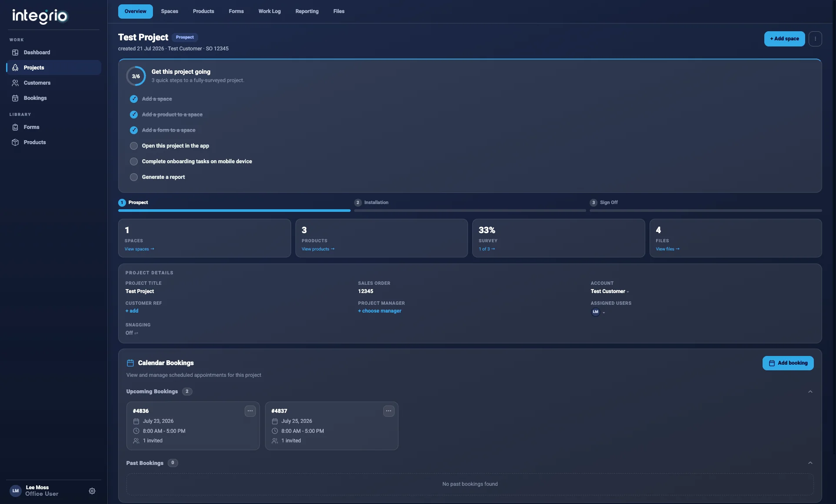Click the library Products box icon
The width and height of the screenshot is (836, 504).
pyautogui.click(x=15, y=142)
